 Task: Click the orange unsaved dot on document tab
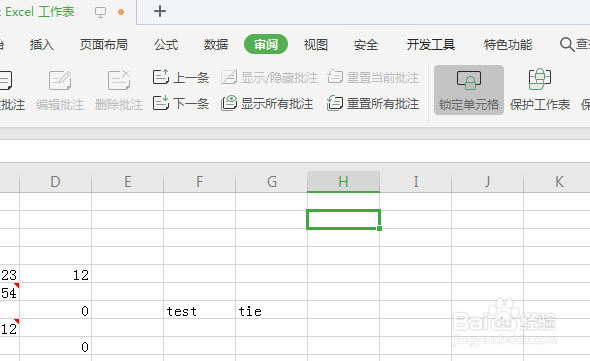(x=121, y=12)
